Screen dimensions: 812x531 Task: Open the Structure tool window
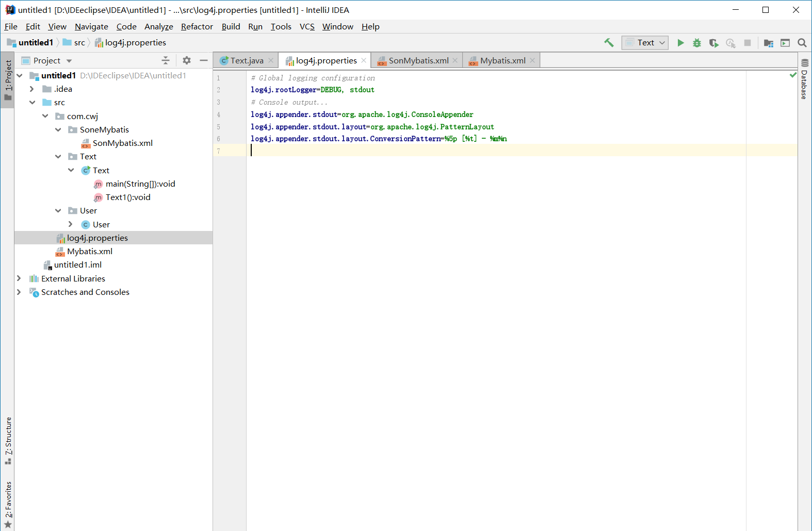coord(8,441)
